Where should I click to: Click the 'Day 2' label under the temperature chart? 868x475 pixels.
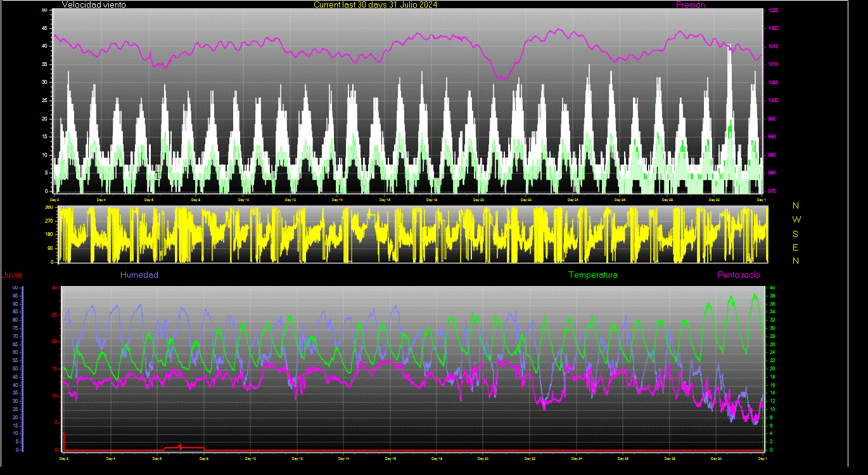pos(63,458)
